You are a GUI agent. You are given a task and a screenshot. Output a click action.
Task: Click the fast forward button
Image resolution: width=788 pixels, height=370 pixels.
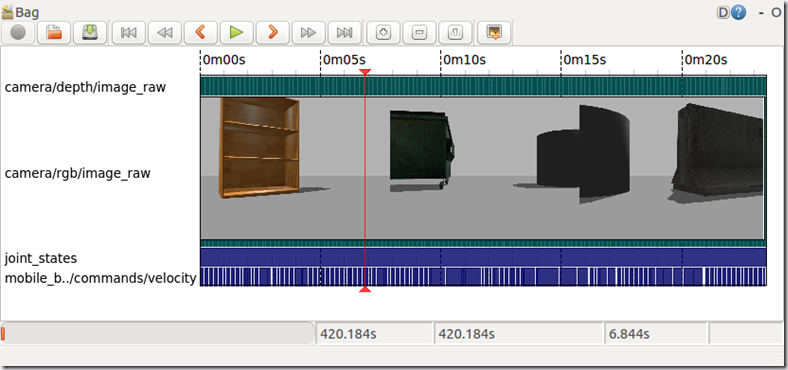(x=309, y=33)
